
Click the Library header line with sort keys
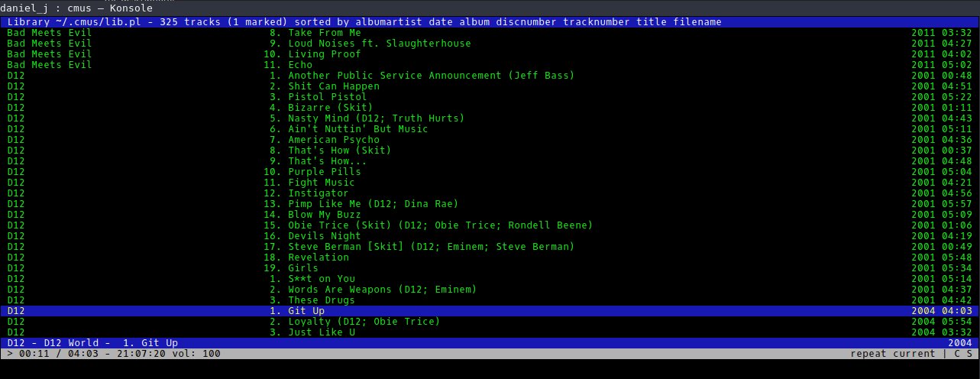click(490, 22)
